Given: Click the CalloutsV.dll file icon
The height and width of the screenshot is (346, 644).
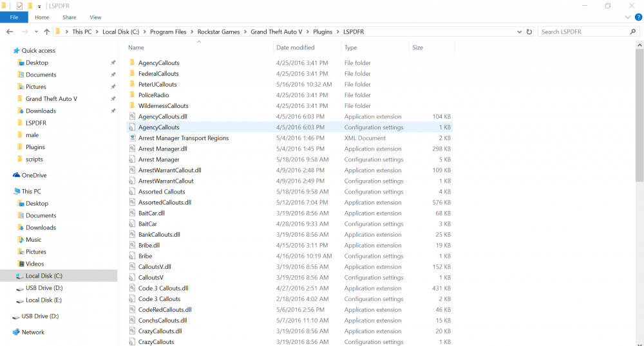Looking at the screenshot, I should (132, 266).
